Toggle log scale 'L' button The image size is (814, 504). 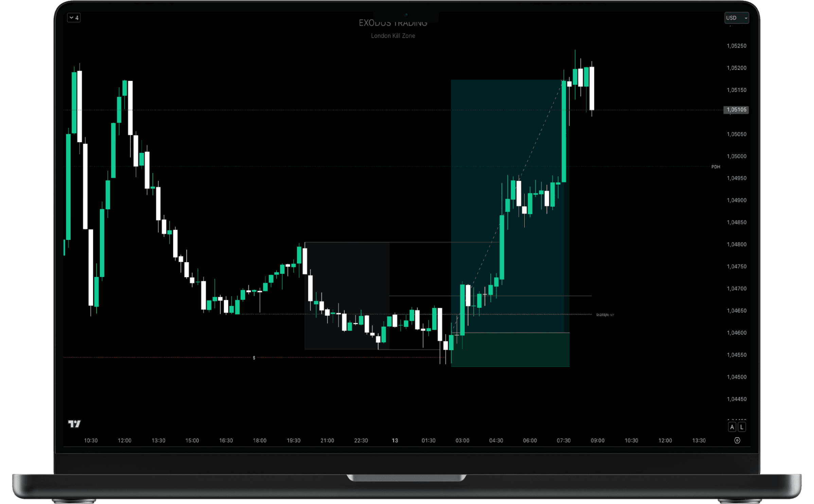pos(742,427)
